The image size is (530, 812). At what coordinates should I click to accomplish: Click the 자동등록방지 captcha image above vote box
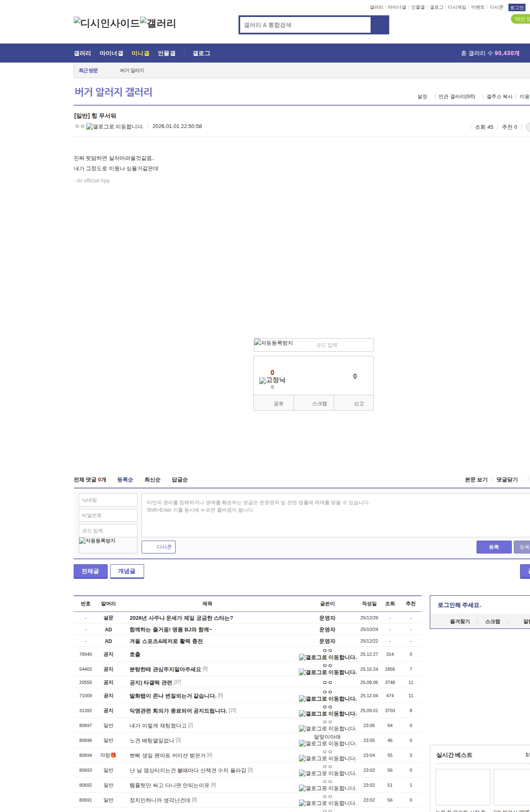click(274, 343)
